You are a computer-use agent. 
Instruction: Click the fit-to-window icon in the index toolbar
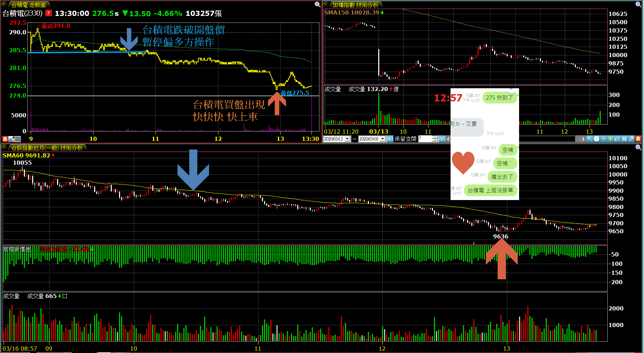(x=624, y=139)
